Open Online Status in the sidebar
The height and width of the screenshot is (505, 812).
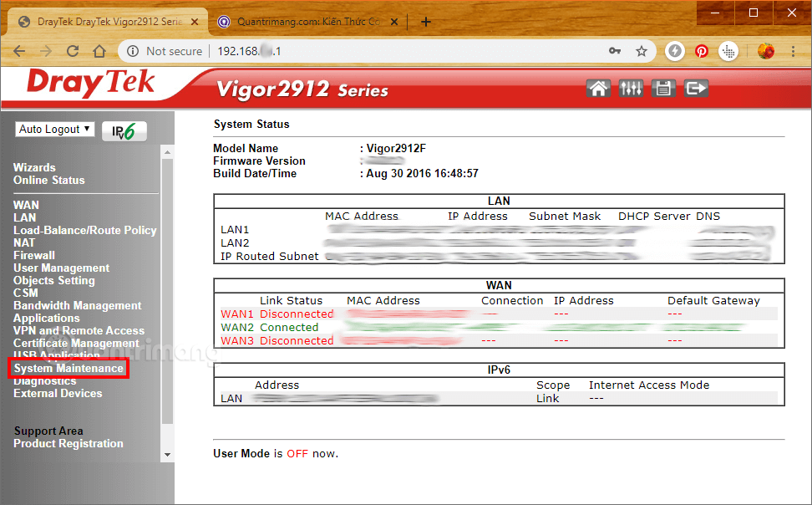click(49, 180)
